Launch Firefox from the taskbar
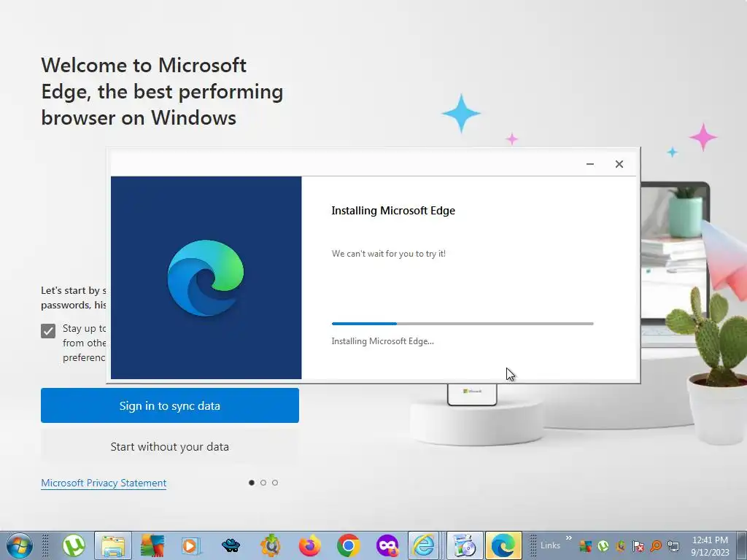Image resolution: width=747 pixels, height=560 pixels. [309, 545]
